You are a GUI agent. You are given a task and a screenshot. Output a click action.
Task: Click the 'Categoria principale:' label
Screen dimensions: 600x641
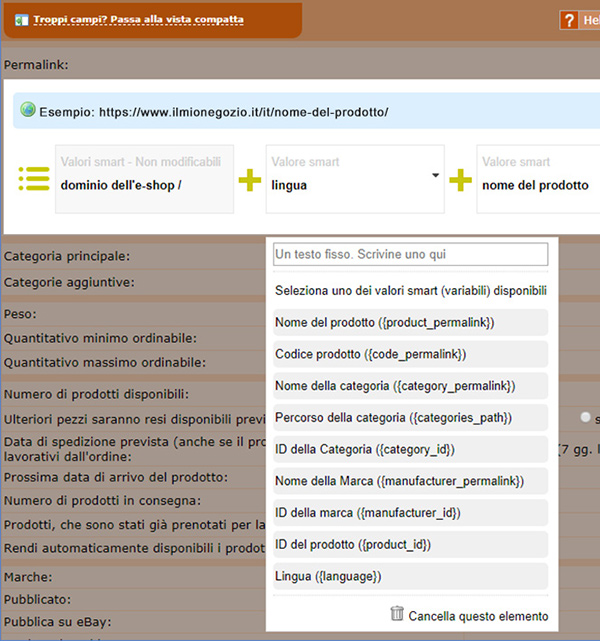tap(67, 256)
